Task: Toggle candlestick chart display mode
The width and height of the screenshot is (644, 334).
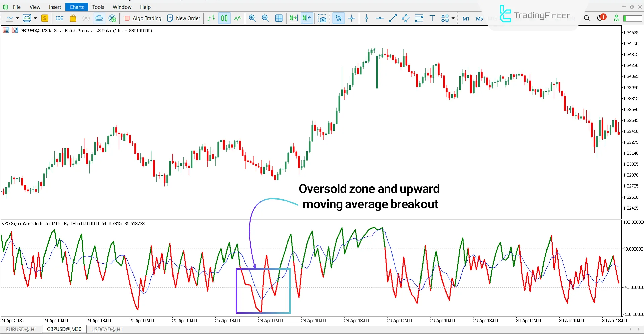Action: pyautogui.click(x=224, y=18)
